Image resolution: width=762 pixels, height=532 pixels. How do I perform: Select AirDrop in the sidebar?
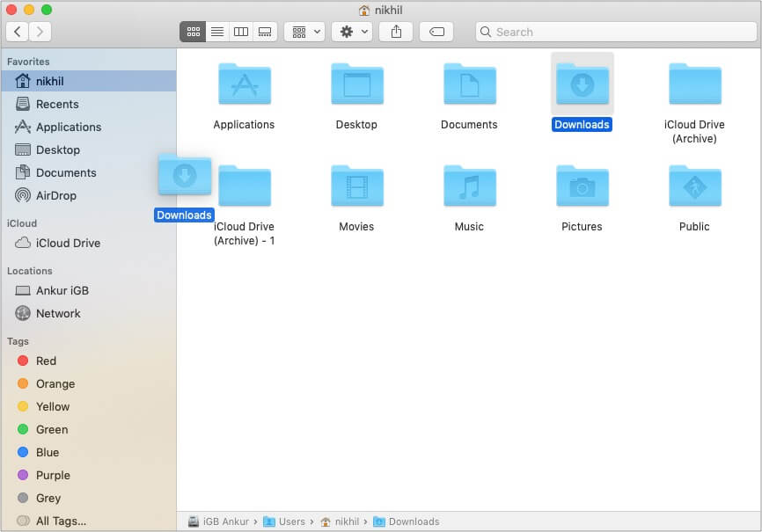[x=57, y=195]
